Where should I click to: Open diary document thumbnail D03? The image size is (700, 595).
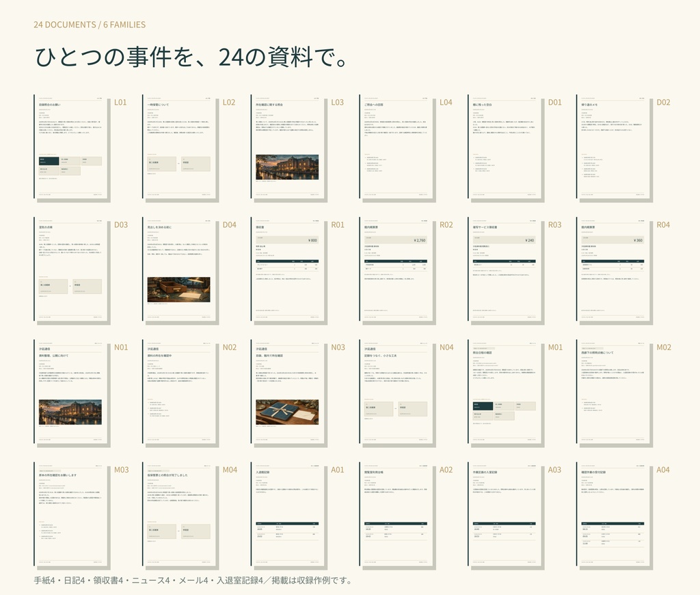[x=70, y=269]
